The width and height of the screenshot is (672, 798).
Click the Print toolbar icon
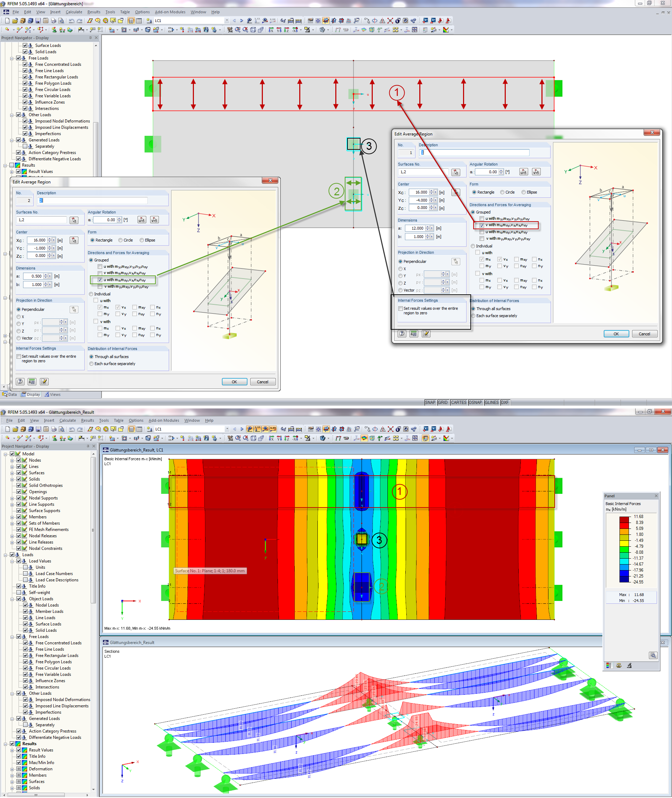[x=53, y=21]
